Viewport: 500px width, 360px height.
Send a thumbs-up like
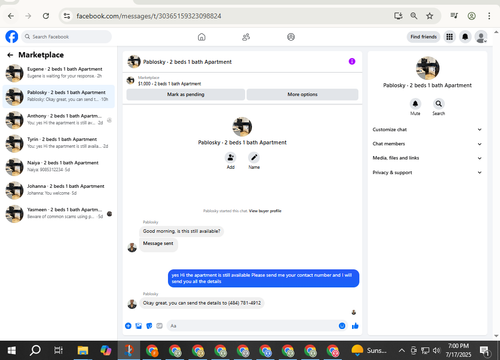pos(355,326)
